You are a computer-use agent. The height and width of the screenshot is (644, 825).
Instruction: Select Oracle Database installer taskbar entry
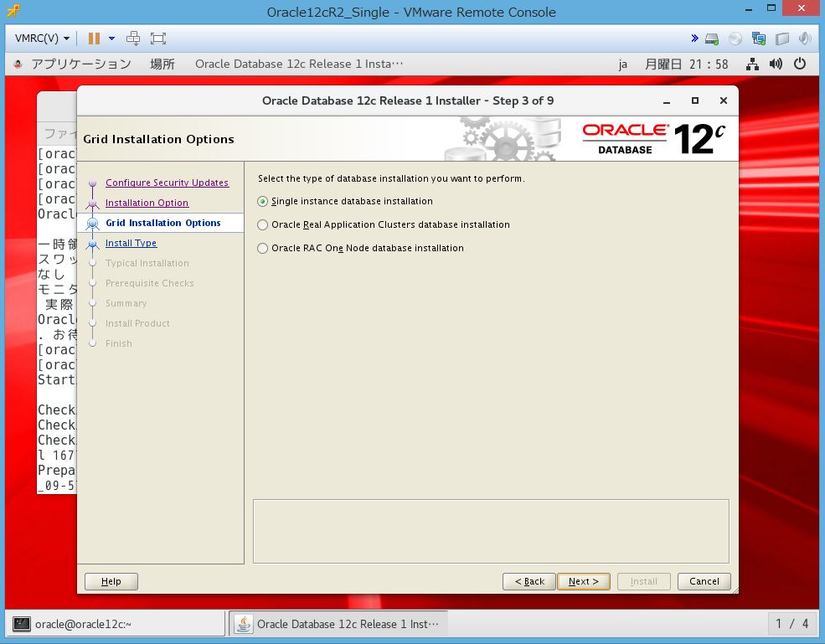click(338, 624)
